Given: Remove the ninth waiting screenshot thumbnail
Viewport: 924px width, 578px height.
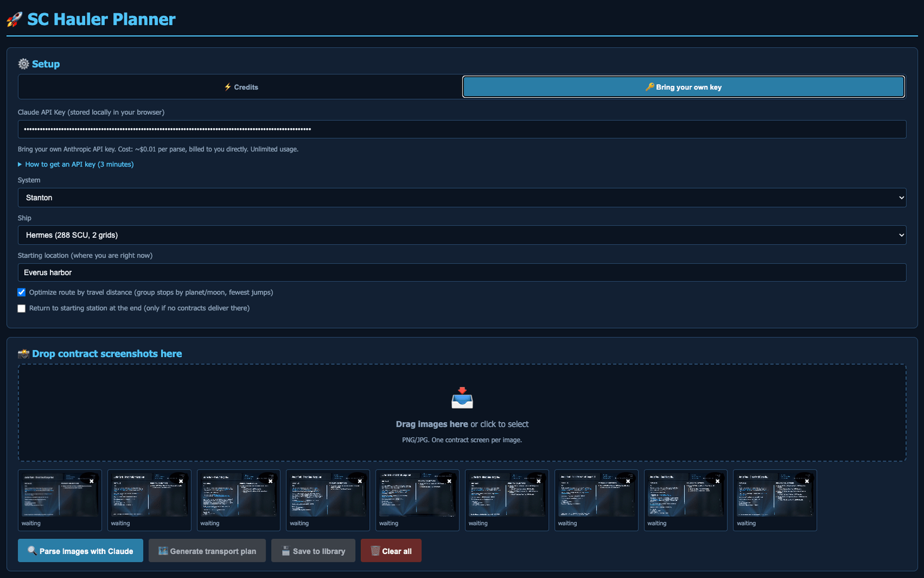Looking at the screenshot, I should [x=807, y=481].
